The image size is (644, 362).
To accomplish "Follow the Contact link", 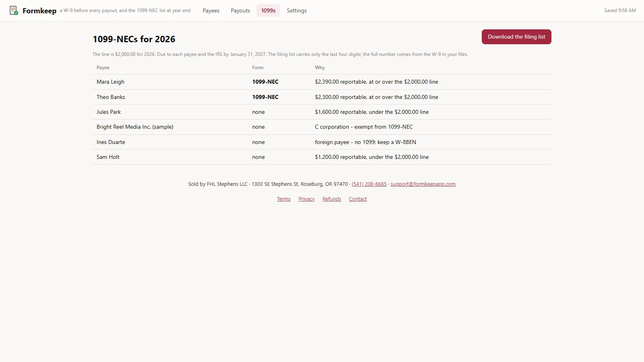I will point(358,199).
